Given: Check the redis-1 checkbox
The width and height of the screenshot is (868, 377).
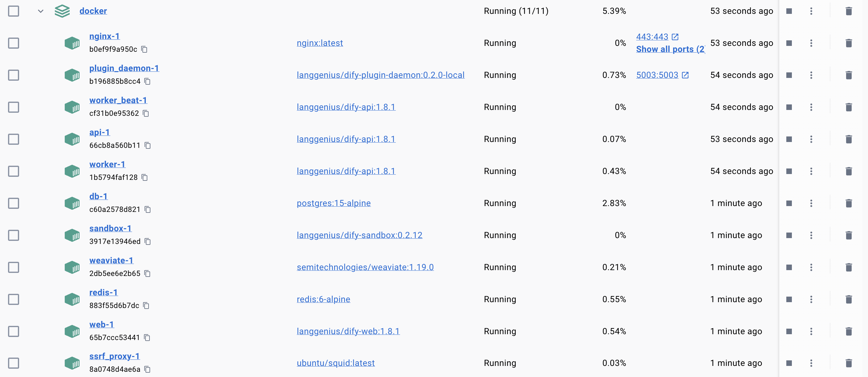Looking at the screenshot, I should pos(14,299).
